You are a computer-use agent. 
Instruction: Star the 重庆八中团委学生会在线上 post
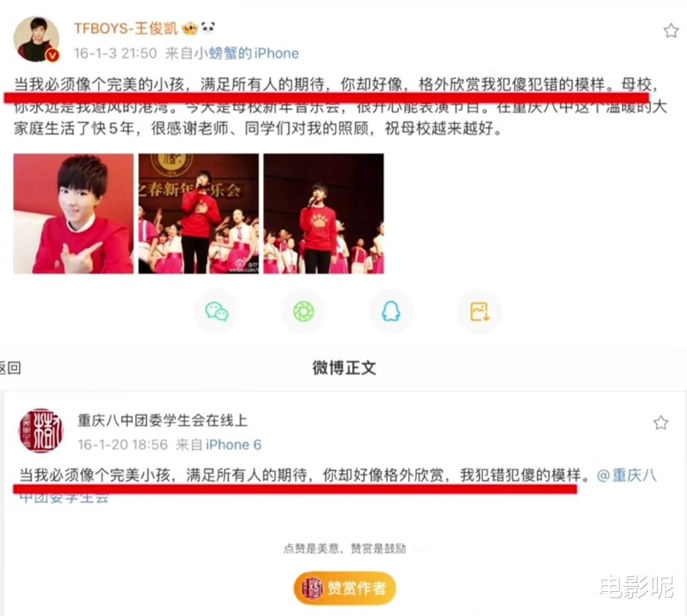point(661,423)
